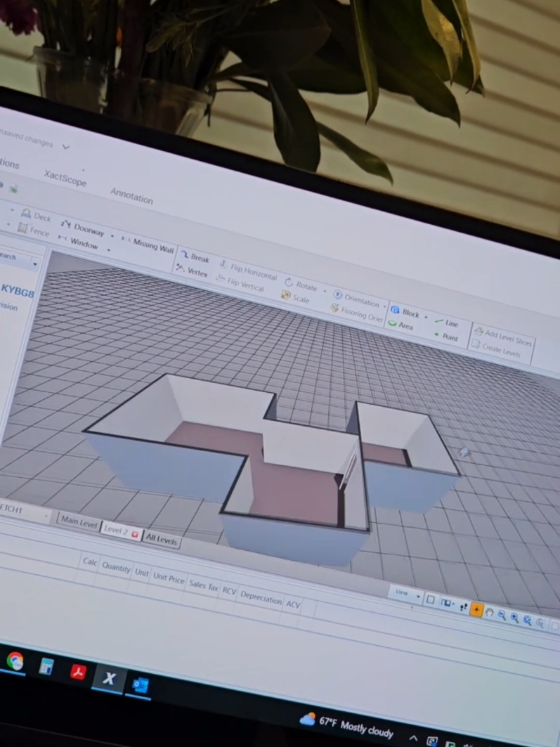Expand the Rotate dropdown arrow
Screen dimensions: 560x747
(x=325, y=291)
